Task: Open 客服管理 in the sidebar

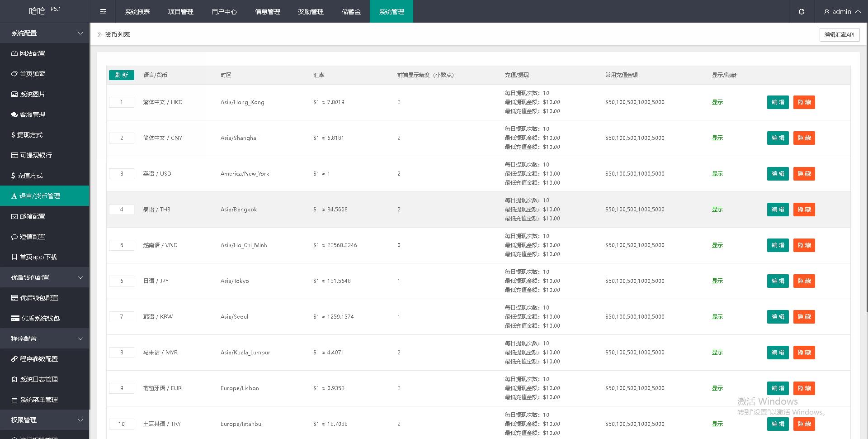Action: click(33, 115)
